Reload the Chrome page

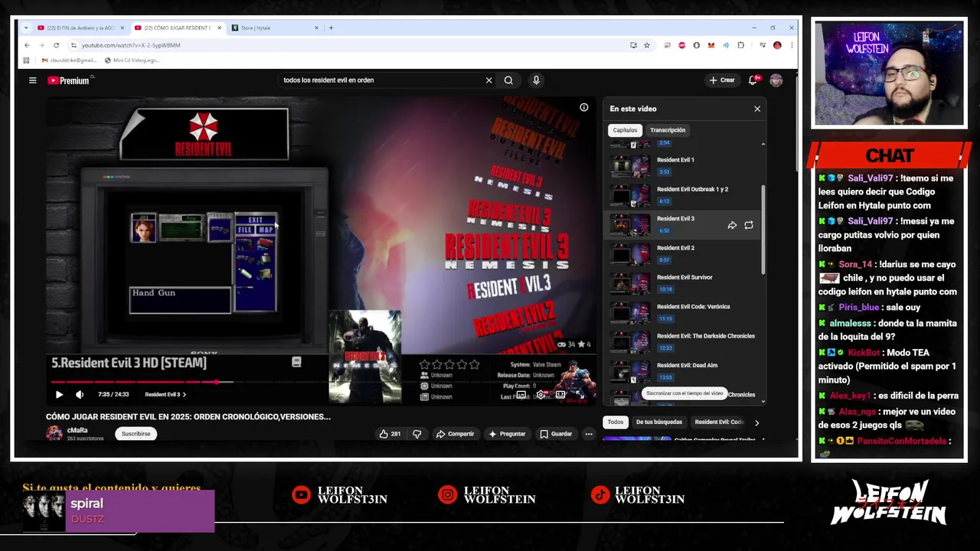[56, 45]
